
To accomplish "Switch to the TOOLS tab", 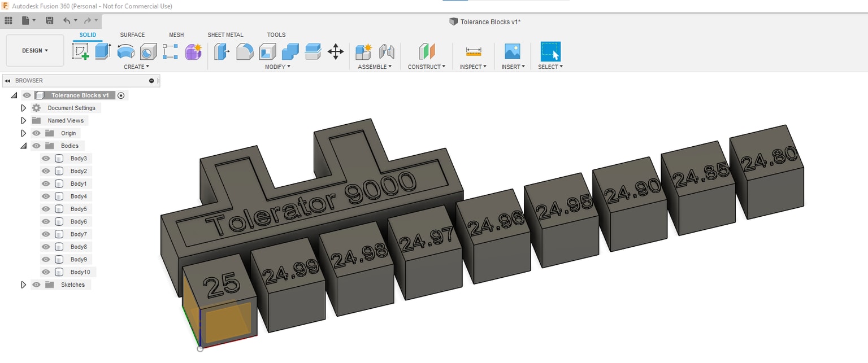I will pos(276,35).
